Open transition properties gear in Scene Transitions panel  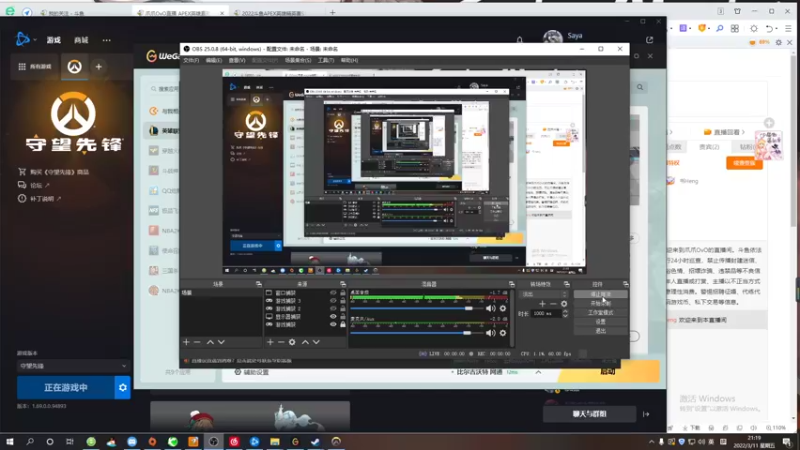pos(564,304)
